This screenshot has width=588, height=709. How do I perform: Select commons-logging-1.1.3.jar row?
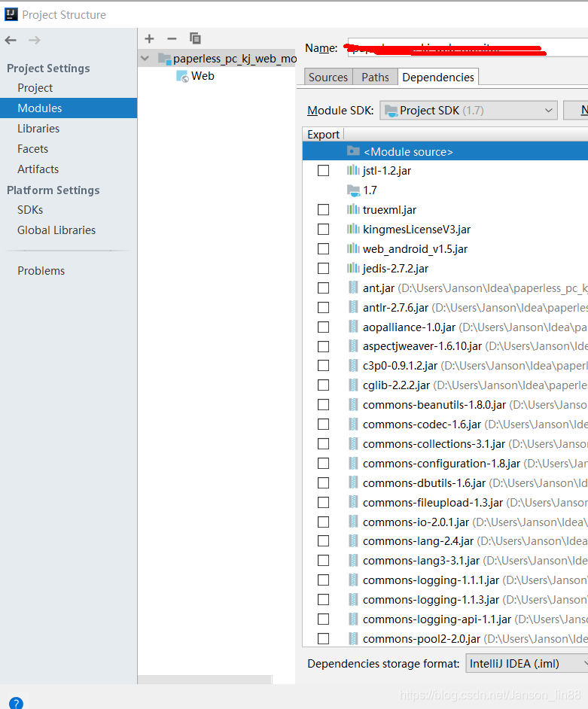tap(445, 600)
